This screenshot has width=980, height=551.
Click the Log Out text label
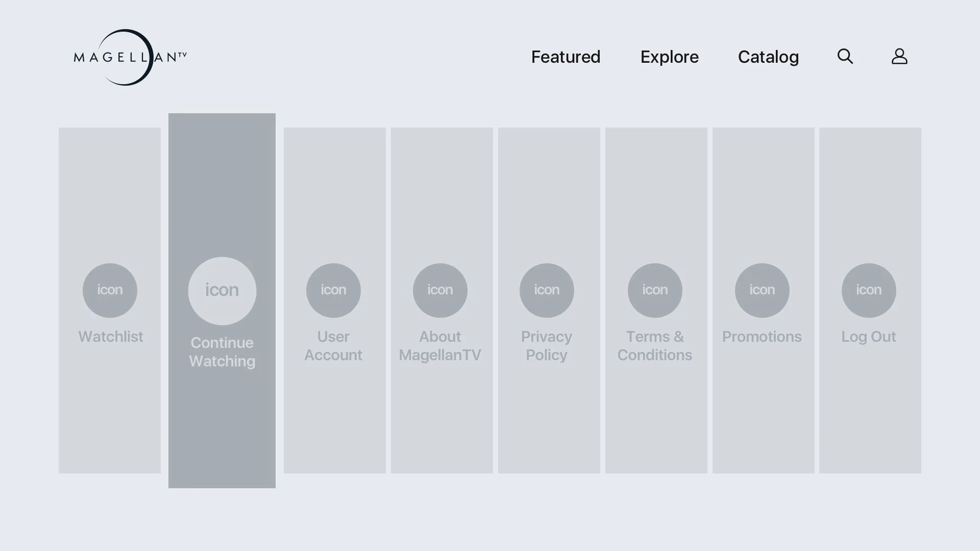click(x=868, y=337)
